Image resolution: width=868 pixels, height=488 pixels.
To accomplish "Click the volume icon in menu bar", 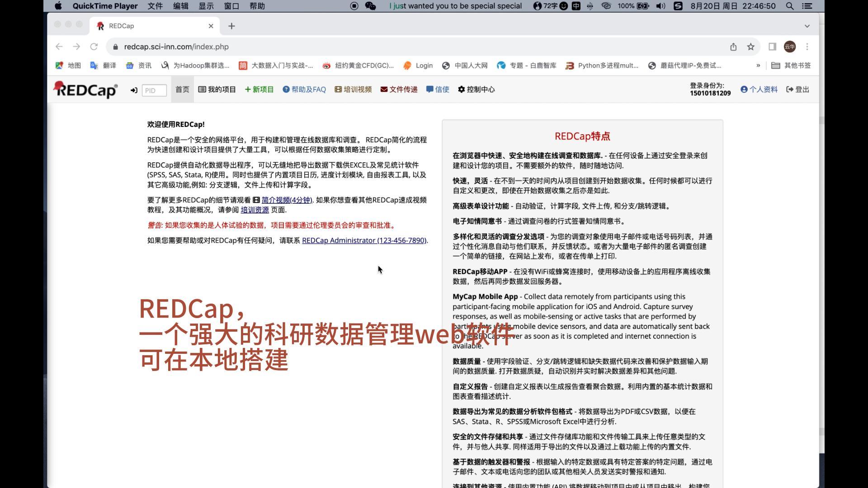I will [660, 6].
